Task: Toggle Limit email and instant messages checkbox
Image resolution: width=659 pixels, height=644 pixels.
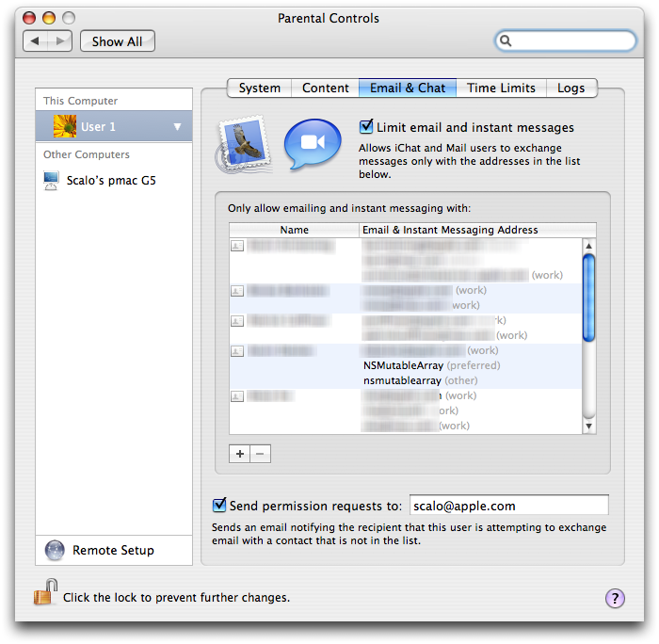Action: pos(365,126)
